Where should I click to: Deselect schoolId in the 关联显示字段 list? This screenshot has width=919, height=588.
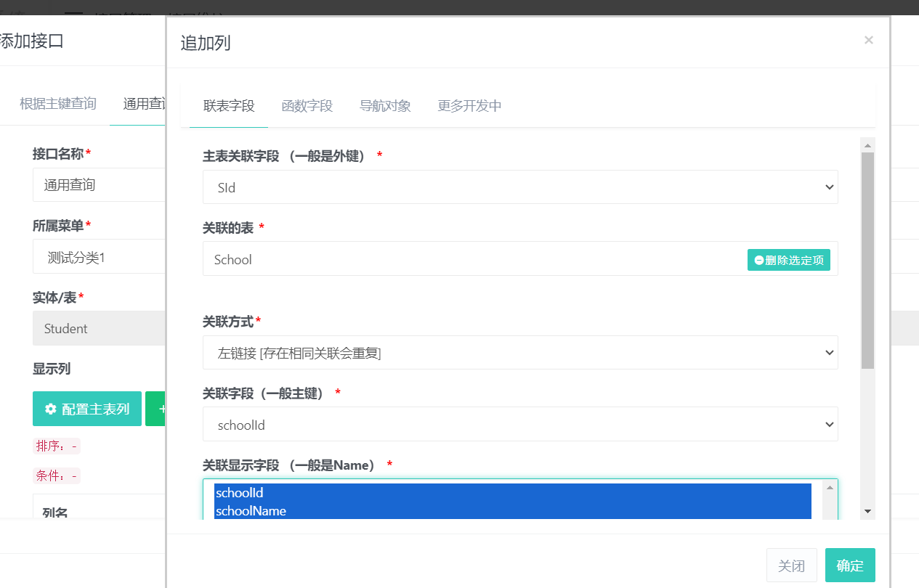coord(239,492)
